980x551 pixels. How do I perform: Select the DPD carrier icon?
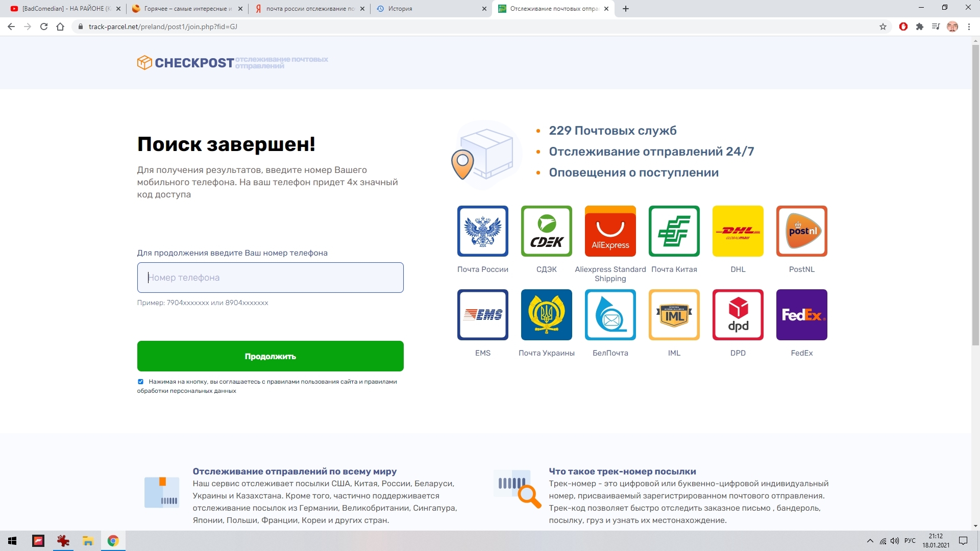coord(738,315)
